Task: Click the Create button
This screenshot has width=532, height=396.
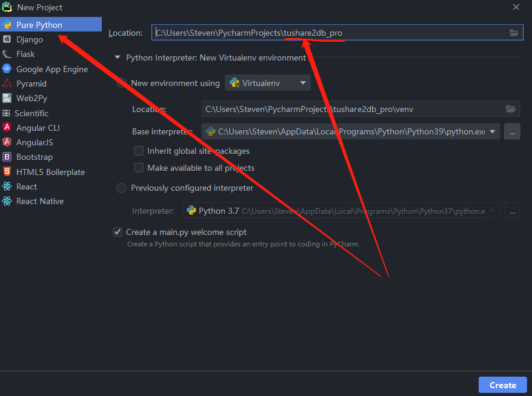Action: (502, 385)
